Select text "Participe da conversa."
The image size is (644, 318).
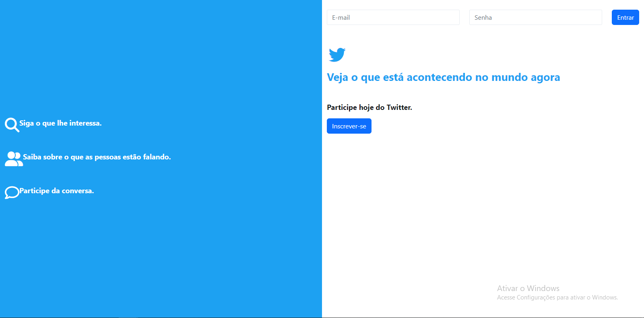[x=57, y=191]
